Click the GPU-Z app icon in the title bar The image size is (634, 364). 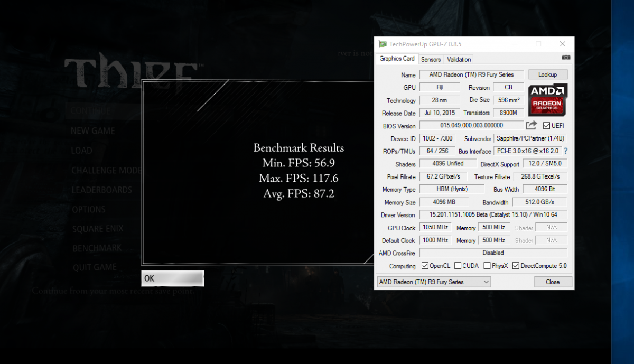coord(383,44)
